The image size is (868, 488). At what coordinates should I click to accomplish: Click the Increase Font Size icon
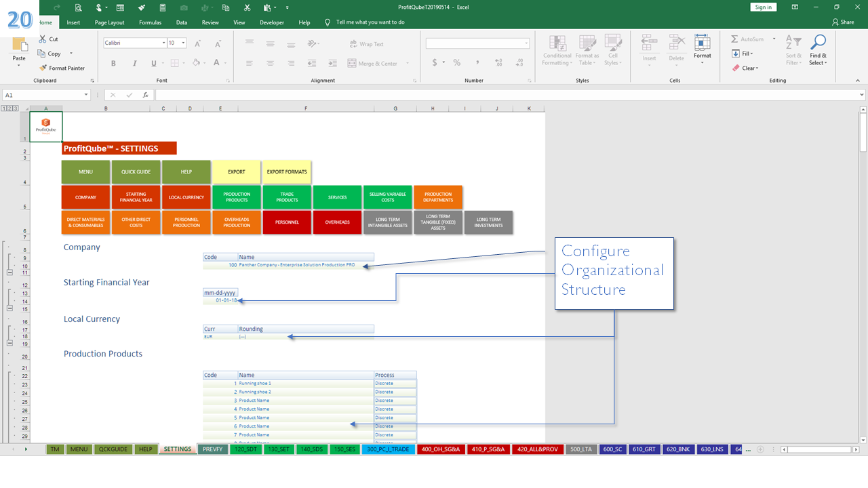pos(197,43)
